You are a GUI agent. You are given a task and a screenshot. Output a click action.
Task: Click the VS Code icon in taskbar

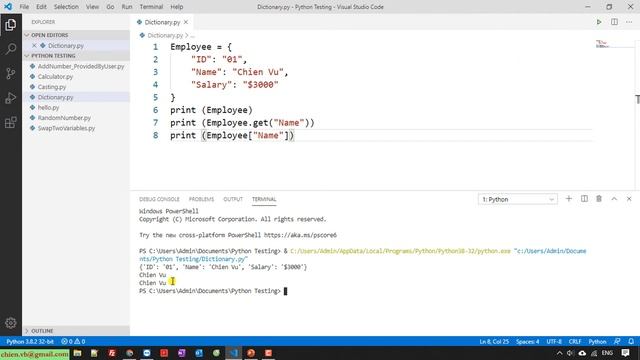(x=233, y=353)
